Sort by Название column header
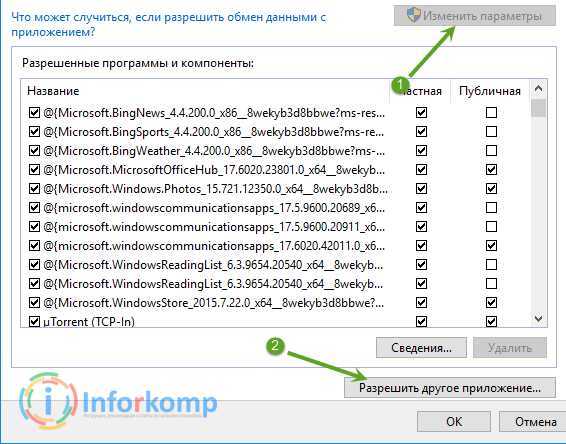Viewport: 566px width, 444px height. pos(53,91)
